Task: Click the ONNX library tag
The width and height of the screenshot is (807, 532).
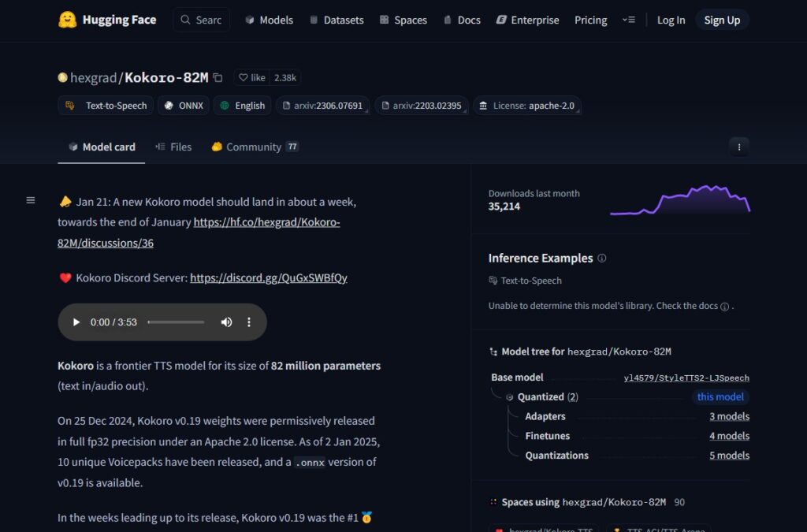Action: click(x=184, y=106)
